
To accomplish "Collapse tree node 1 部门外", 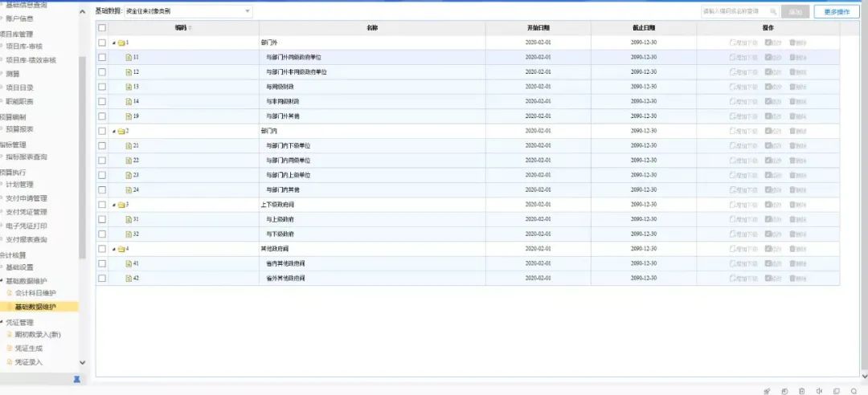I will [113, 43].
